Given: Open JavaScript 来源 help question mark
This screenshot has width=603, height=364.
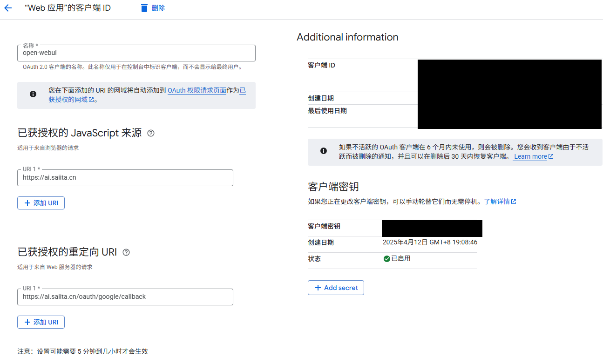Looking at the screenshot, I should (150, 133).
